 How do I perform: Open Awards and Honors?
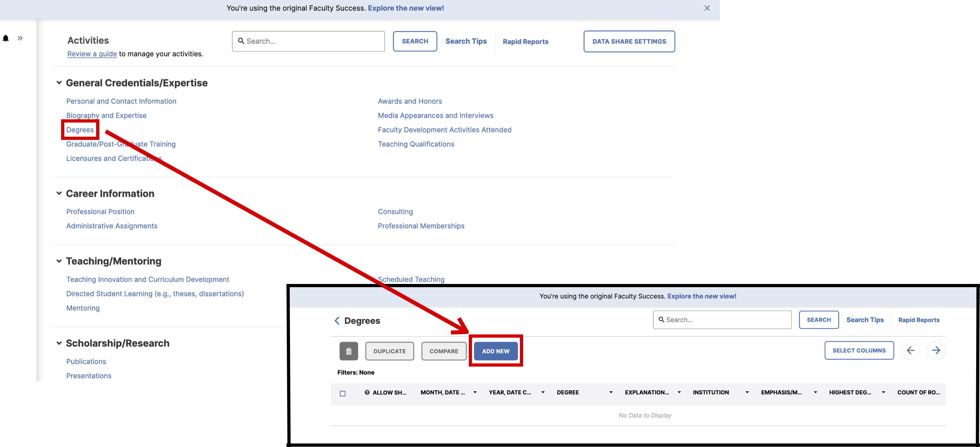[410, 101]
